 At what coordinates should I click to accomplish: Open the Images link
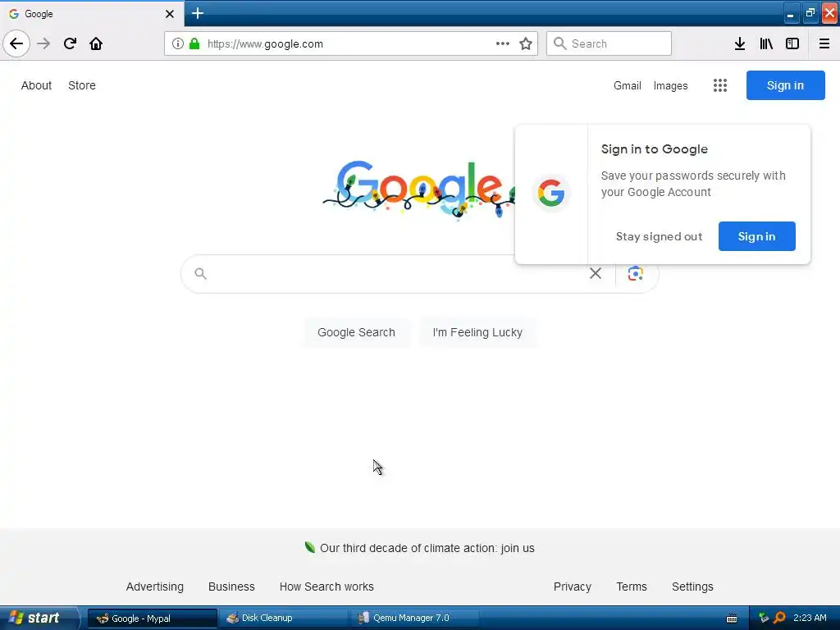coord(670,85)
